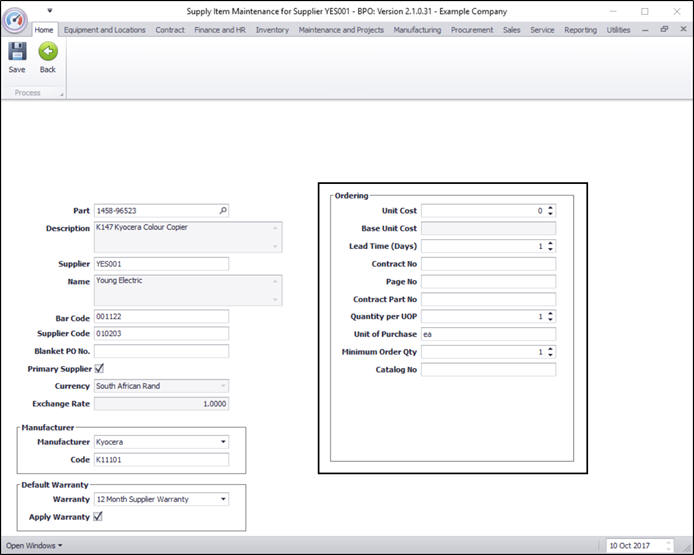Click the Blanket PO No. field

(162, 351)
